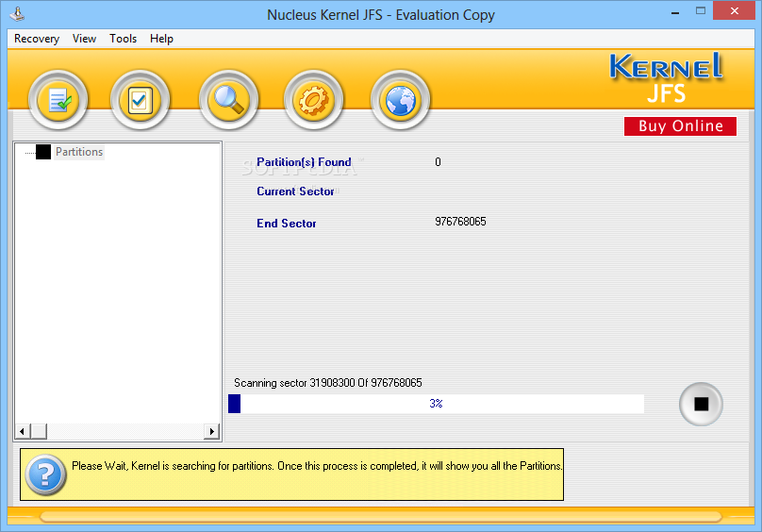Click the End Sector label

[x=287, y=224]
